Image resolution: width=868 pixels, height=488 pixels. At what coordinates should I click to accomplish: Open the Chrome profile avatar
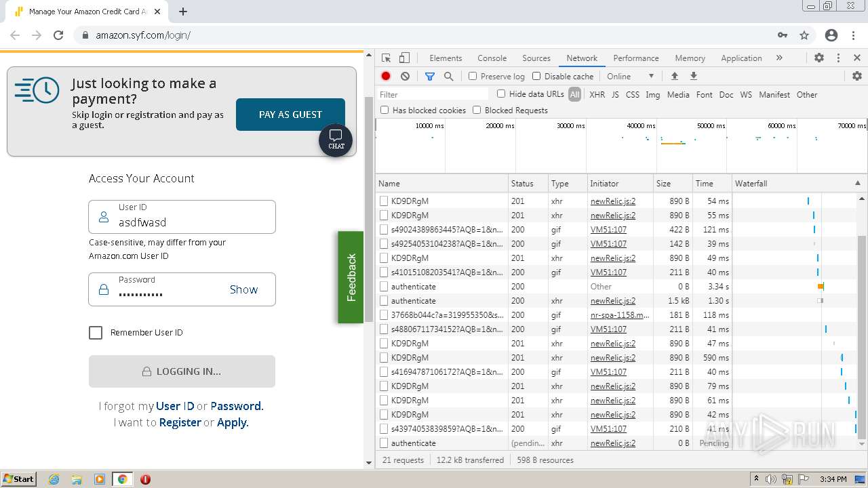pos(831,35)
